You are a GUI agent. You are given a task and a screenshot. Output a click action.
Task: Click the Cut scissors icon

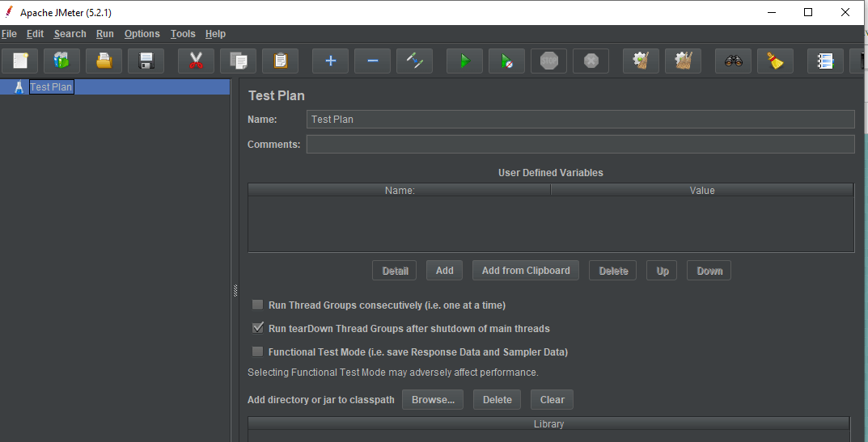(196, 61)
